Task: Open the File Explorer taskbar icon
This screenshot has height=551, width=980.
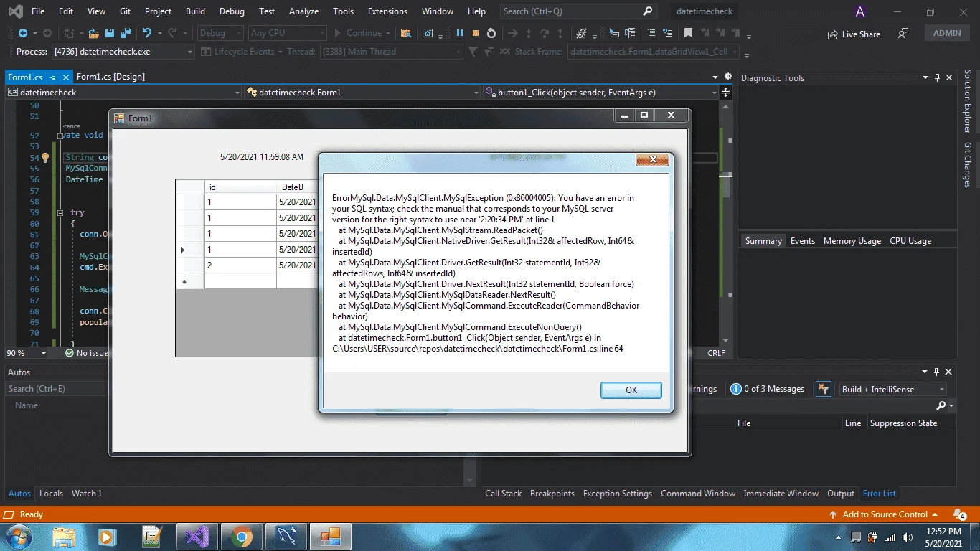Action: 65,537
